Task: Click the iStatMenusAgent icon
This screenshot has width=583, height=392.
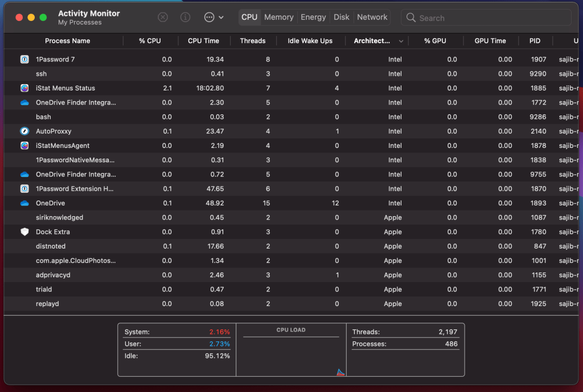Action: click(x=24, y=146)
